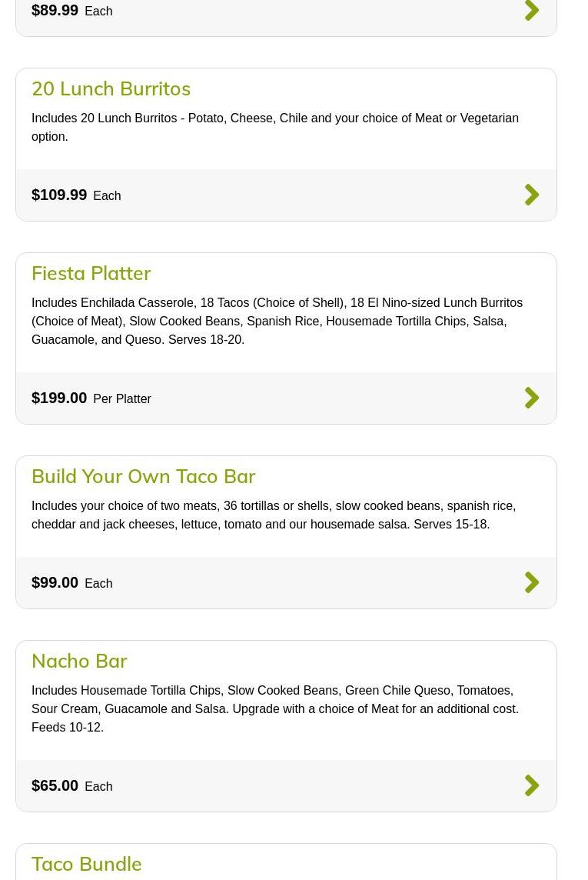Click the $109.99 Each price row
Viewport: 588px width, 880px height.
tap(76, 195)
